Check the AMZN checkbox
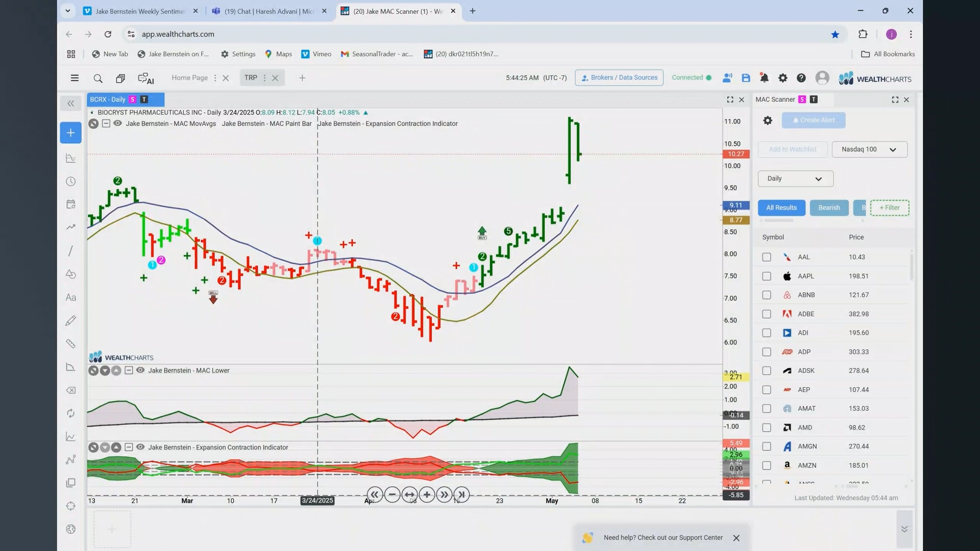This screenshot has height=551, width=980. tap(766, 465)
